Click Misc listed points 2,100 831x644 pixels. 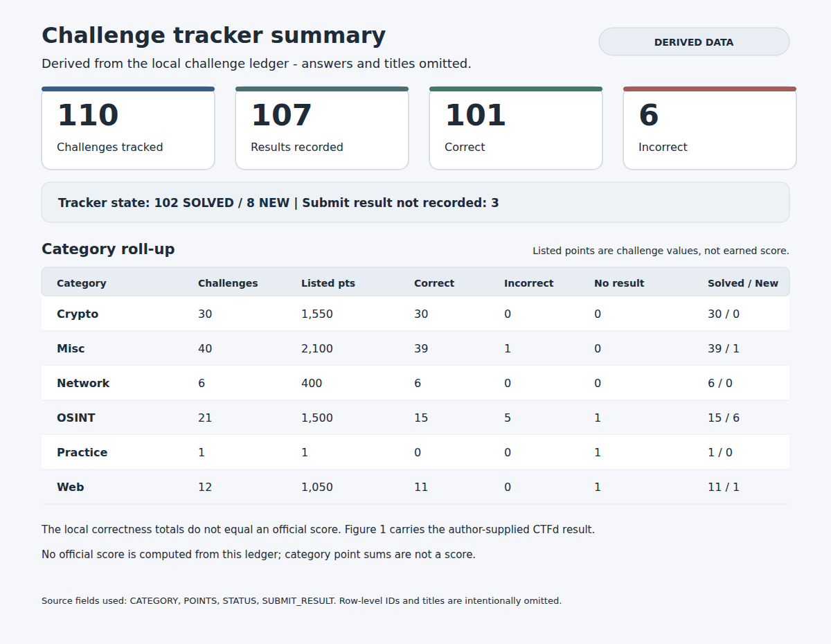point(317,348)
